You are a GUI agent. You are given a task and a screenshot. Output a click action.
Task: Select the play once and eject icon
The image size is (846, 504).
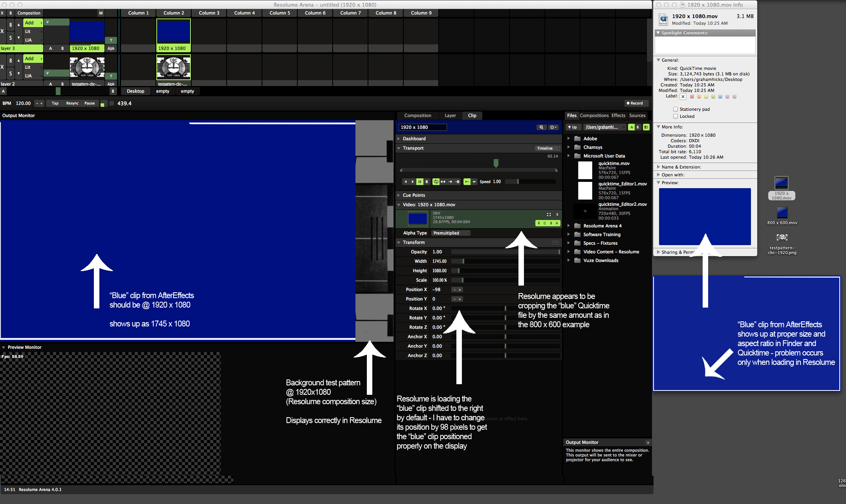click(x=450, y=181)
